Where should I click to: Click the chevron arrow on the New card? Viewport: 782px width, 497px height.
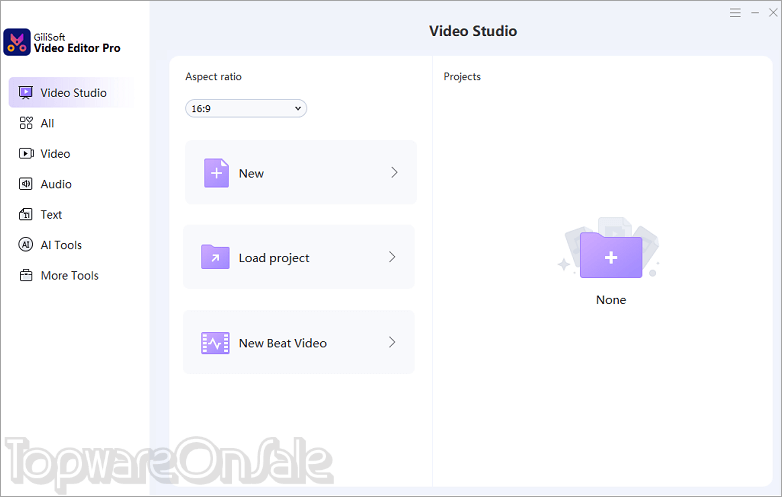(x=394, y=172)
